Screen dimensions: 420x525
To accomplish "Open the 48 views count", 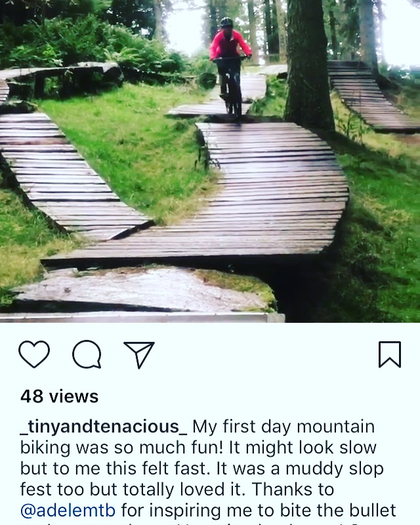I will click(59, 396).
